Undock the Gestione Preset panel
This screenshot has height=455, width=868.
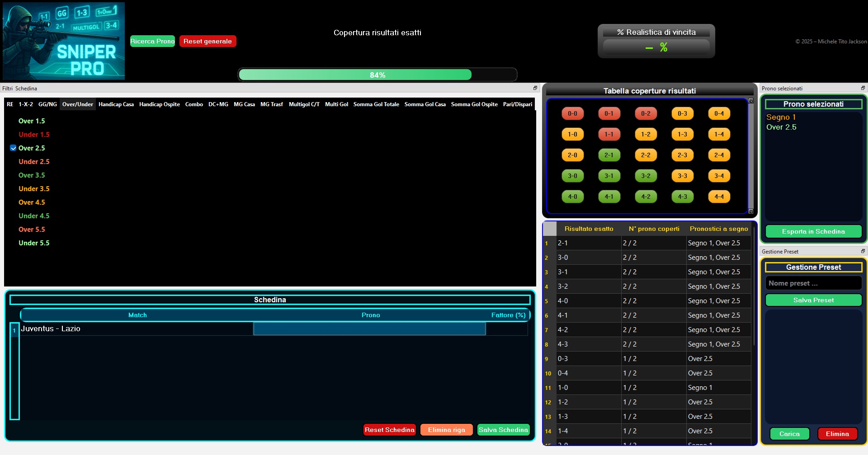tap(864, 251)
